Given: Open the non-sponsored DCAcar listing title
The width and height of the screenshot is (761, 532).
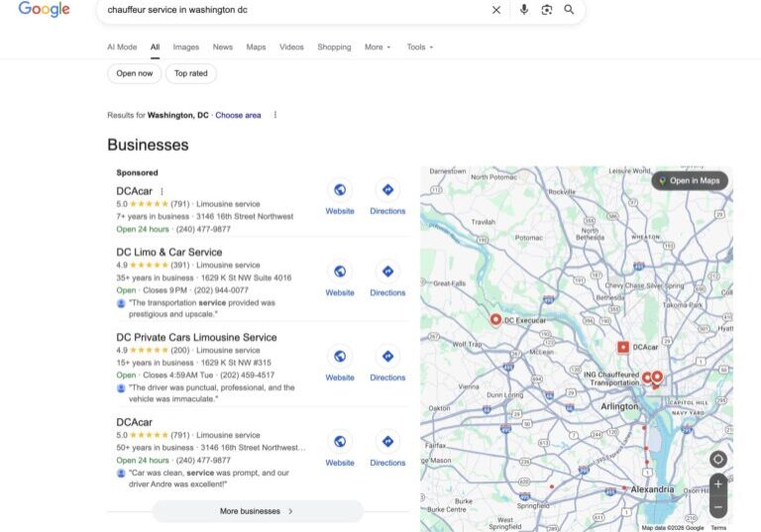Looking at the screenshot, I should (x=134, y=422).
